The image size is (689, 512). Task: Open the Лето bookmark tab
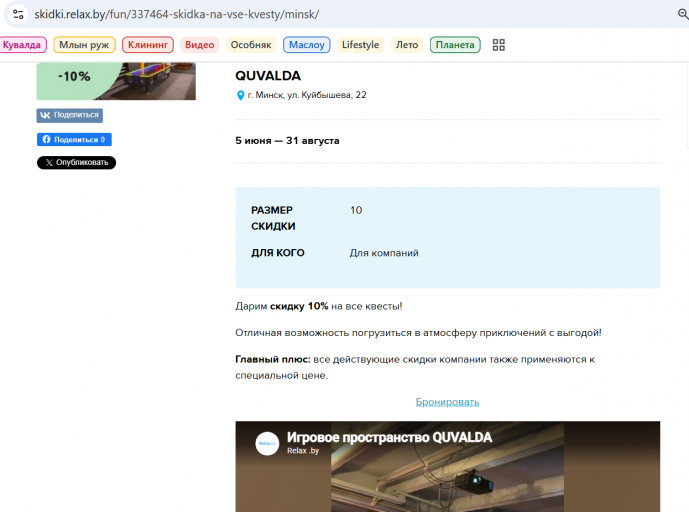tap(407, 45)
